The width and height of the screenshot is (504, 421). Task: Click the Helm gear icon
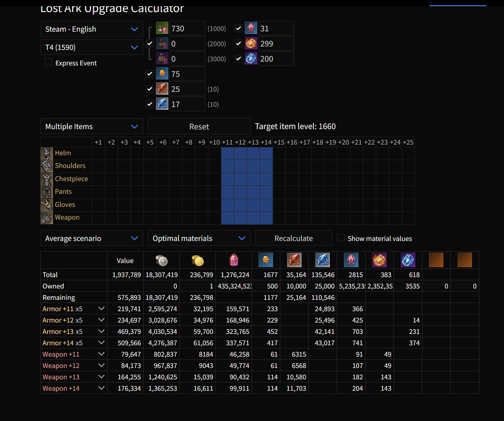[47, 153]
